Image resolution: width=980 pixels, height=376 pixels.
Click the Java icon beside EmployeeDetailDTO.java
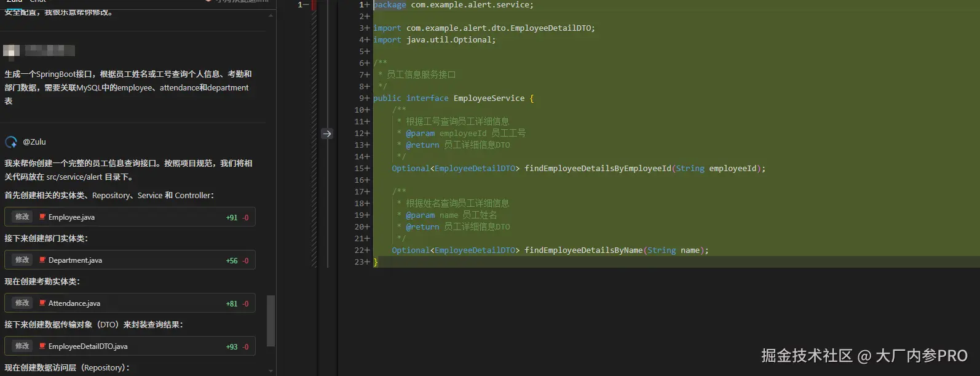coord(42,346)
